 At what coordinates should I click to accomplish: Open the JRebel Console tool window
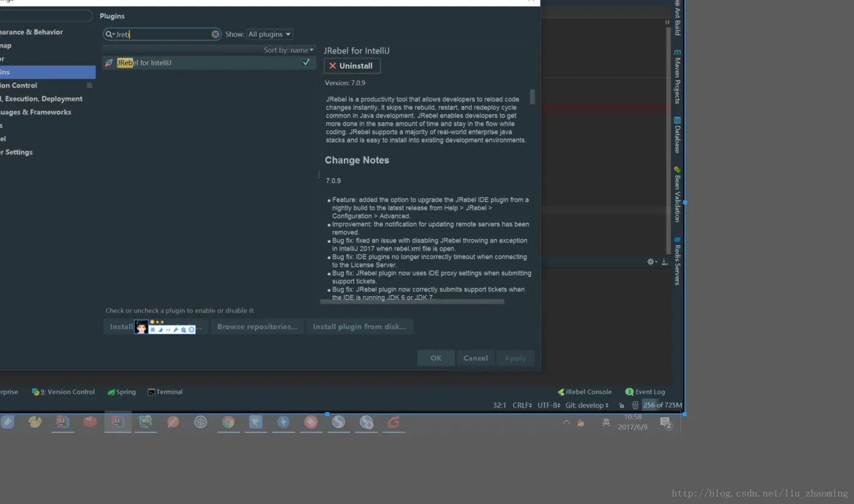click(x=584, y=392)
